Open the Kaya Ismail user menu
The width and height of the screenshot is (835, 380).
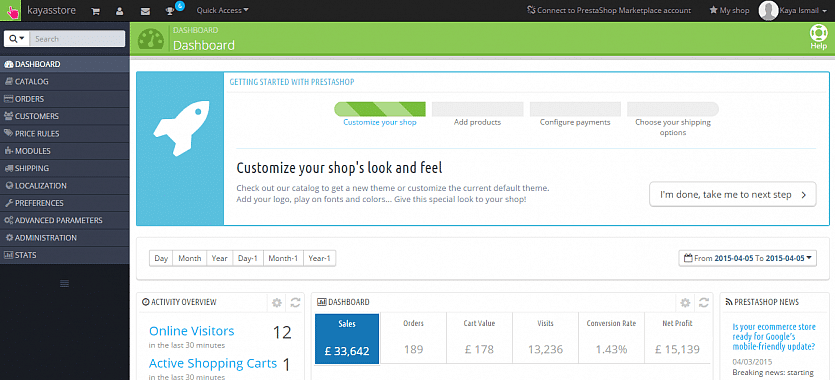pos(792,10)
